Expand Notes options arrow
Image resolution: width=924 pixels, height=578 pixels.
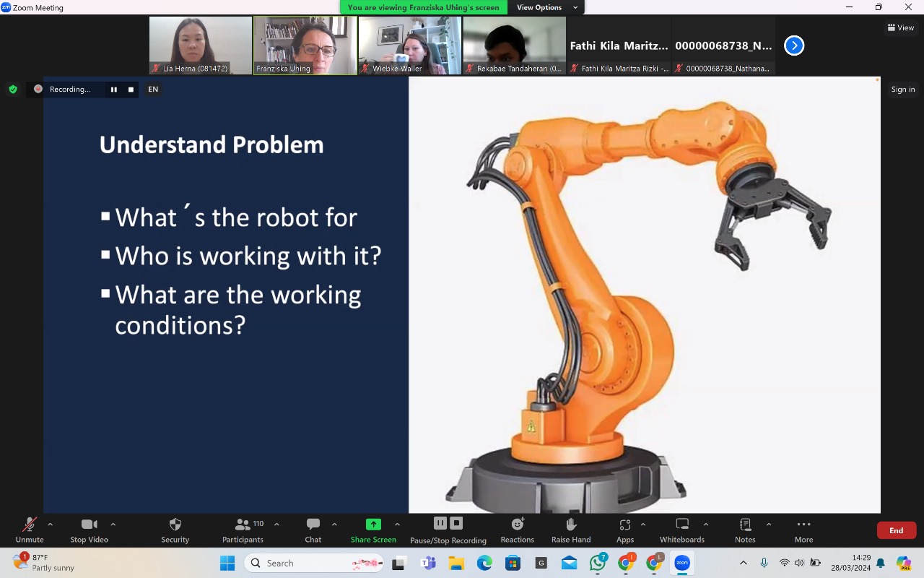pos(768,525)
